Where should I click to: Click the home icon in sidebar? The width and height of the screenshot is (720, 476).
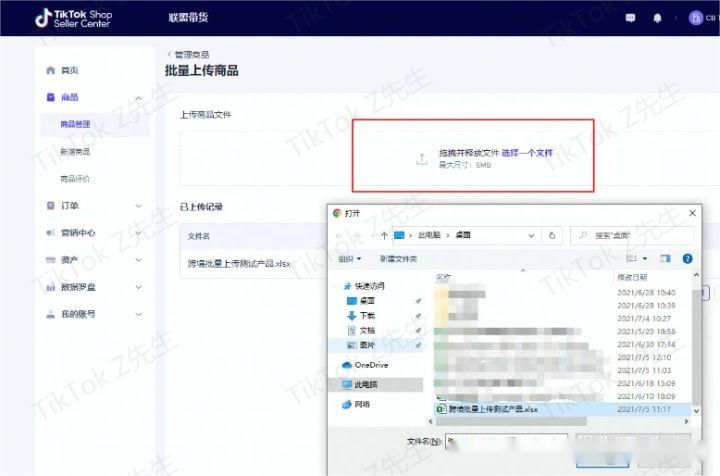click(x=51, y=70)
